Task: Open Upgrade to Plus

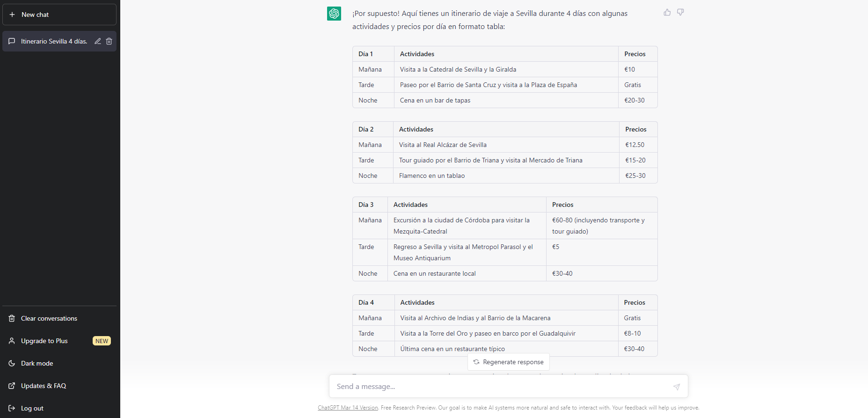Action: tap(59, 341)
